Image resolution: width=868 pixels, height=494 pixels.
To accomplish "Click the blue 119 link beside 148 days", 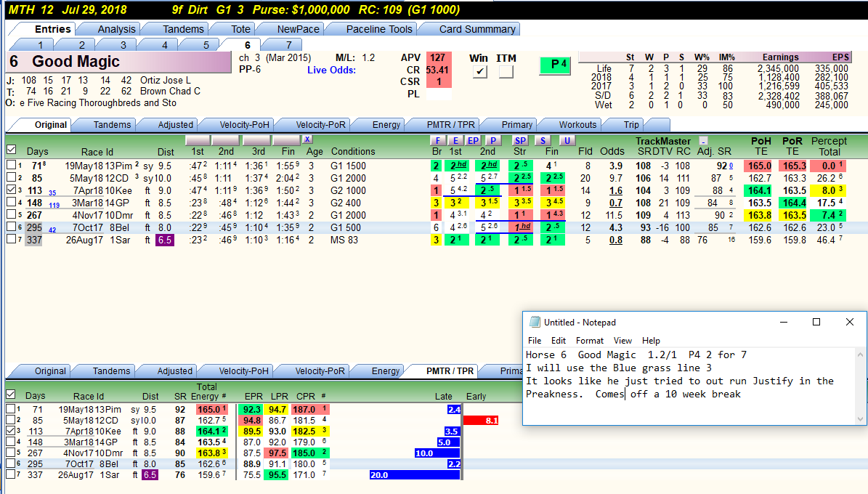I will [54, 205].
